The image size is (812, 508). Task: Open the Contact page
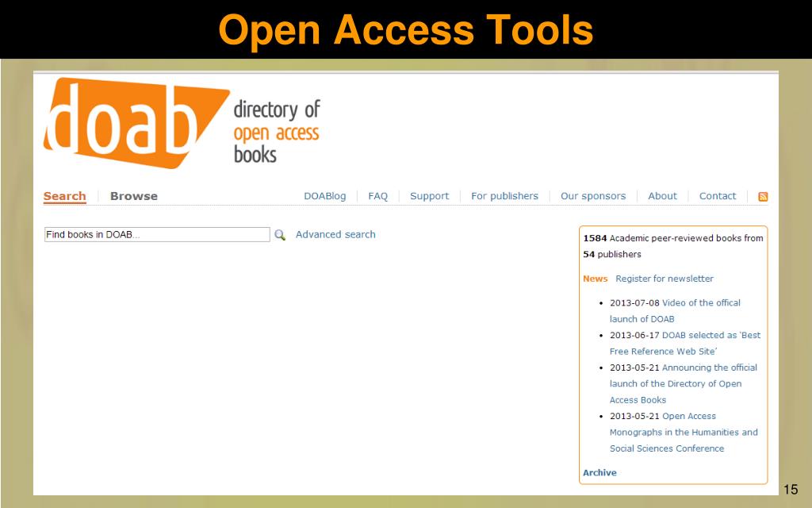[x=717, y=196]
